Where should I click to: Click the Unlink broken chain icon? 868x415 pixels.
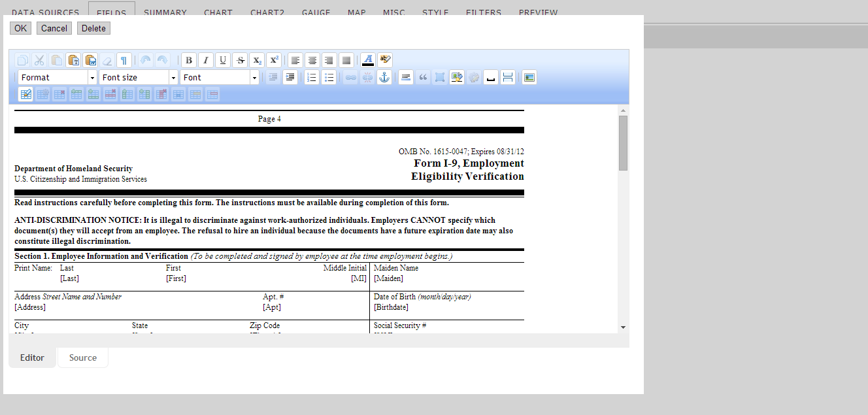pos(368,77)
